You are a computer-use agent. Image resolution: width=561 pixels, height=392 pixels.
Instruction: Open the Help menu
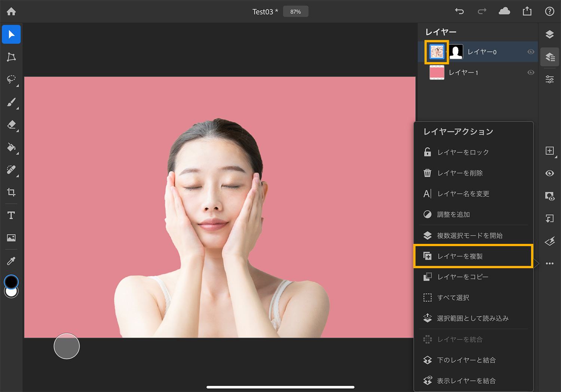[x=549, y=11]
